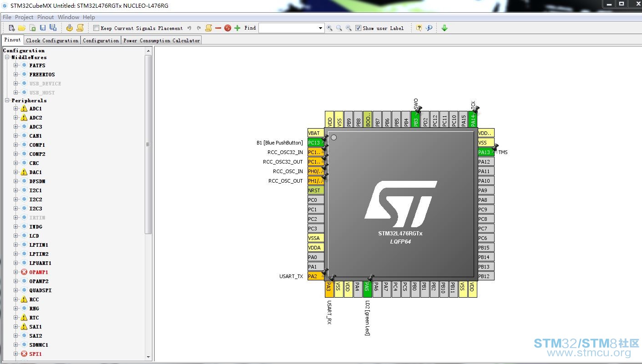
Task: Click the Generate Code toolbar icon
Action: [x=80, y=28]
